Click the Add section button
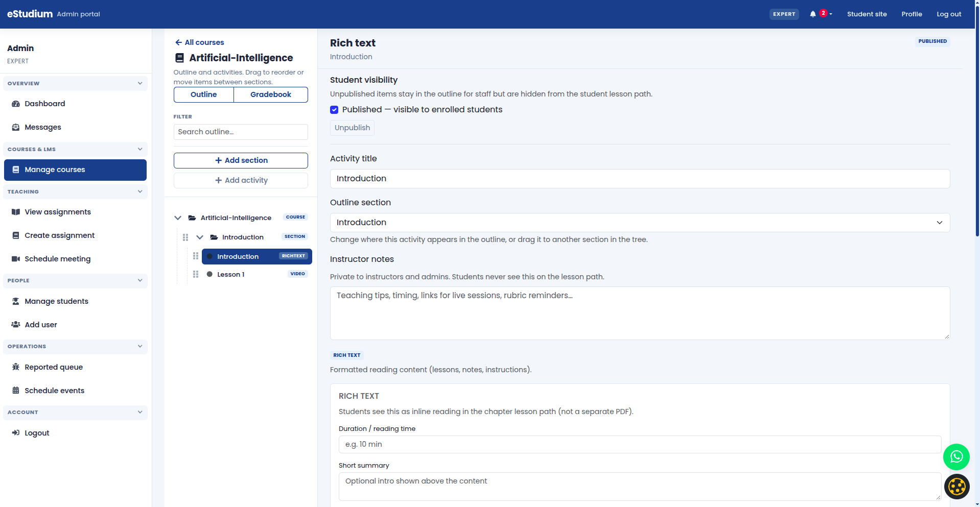This screenshot has height=507, width=980. [x=241, y=160]
